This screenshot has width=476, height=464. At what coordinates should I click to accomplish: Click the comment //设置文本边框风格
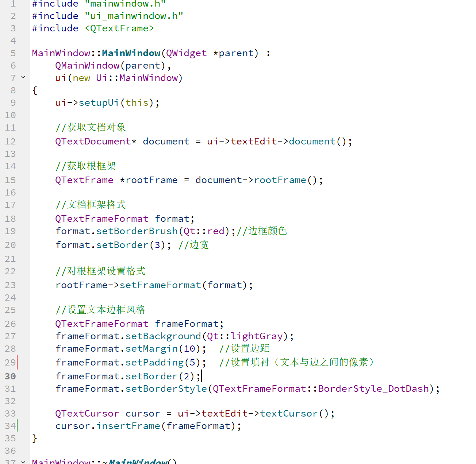100,310
